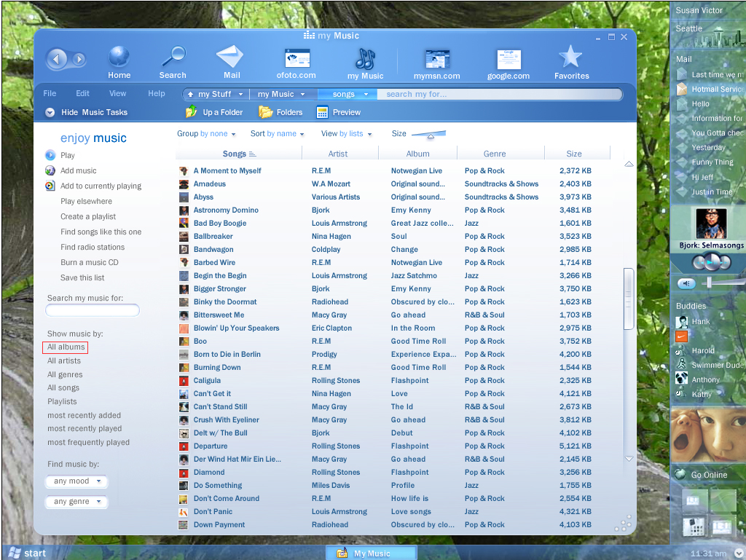
Task: Show music by All genres
Action: click(65, 374)
